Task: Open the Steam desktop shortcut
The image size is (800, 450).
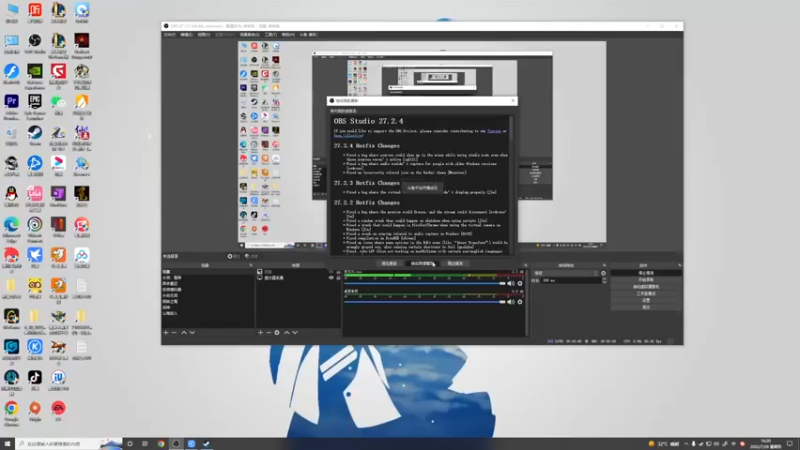Action: coord(35,136)
